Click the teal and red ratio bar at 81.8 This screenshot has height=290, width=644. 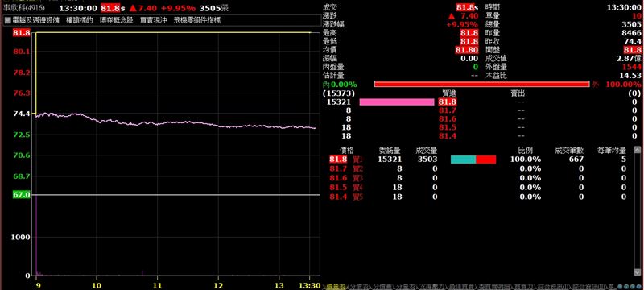(473, 159)
